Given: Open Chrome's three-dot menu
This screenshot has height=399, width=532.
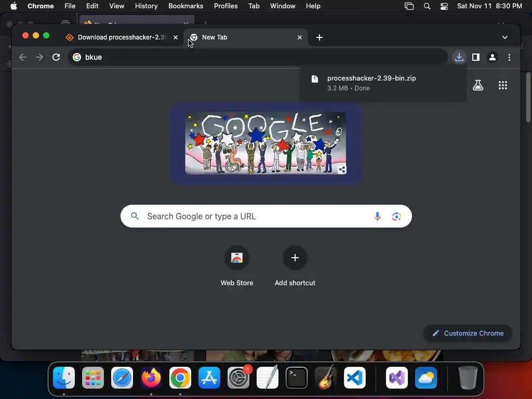Looking at the screenshot, I should (x=509, y=57).
